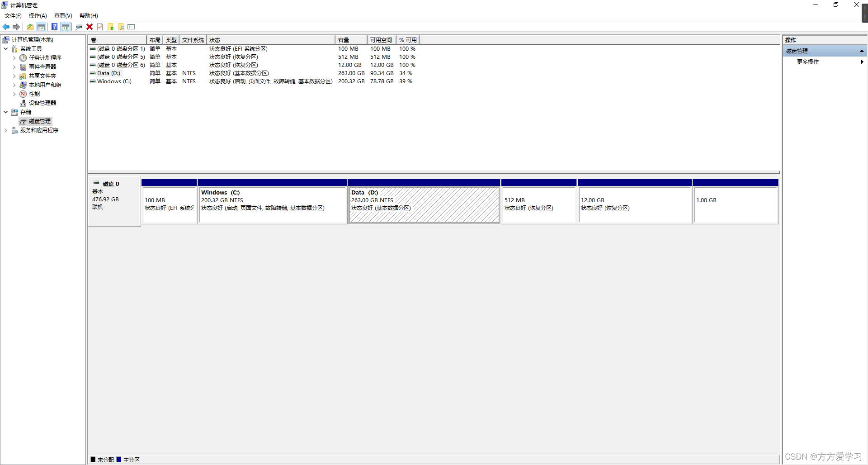Open the 更多操作 submenu

click(825, 62)
